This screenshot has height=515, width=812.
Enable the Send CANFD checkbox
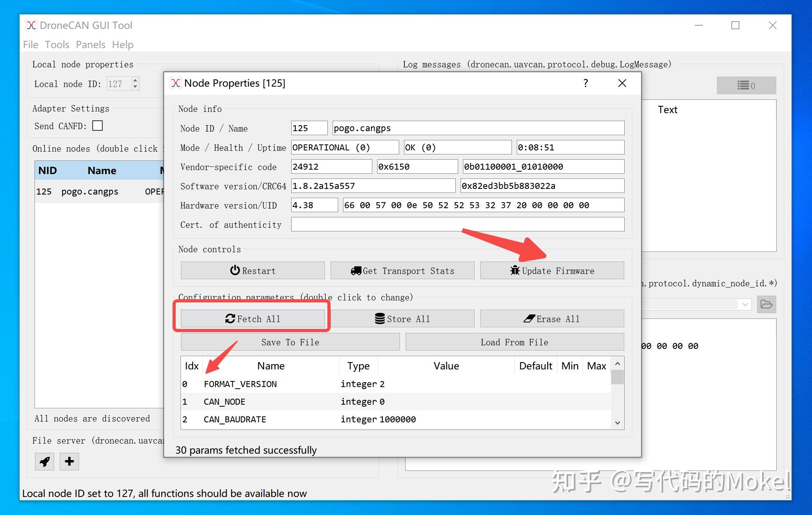[x=97, y=126]
